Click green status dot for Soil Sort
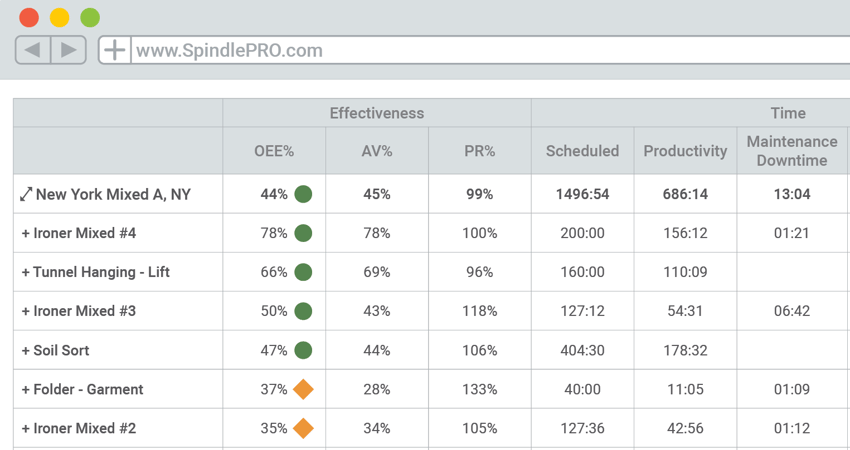Screen dimensions: 850x450 pos(303,350)
